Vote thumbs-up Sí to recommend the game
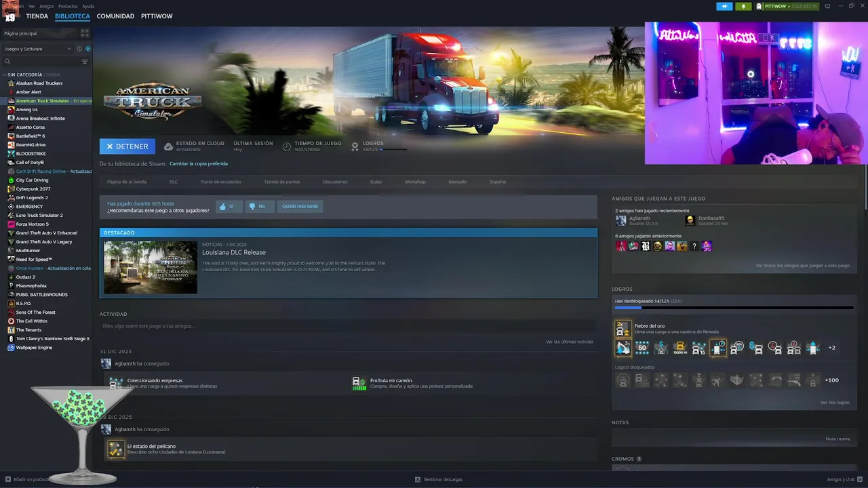This screenshot has height=488, width=868. click(x=228, y=206)
